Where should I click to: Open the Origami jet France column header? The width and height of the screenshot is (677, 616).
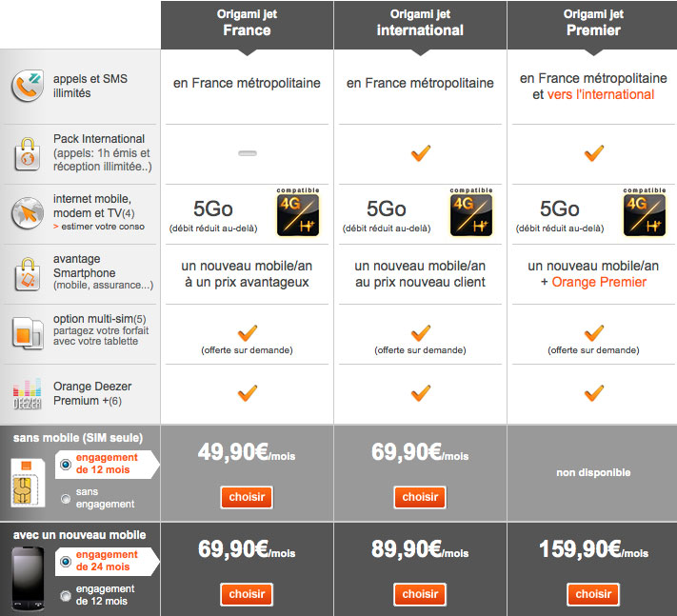pyautogui.click(x=247, y=23)
